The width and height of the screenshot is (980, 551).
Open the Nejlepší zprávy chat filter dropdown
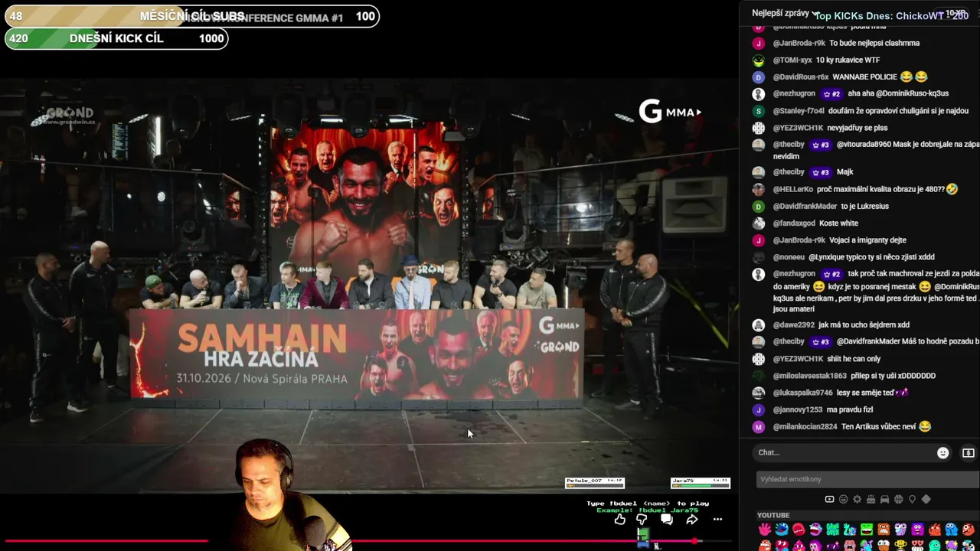786,13
